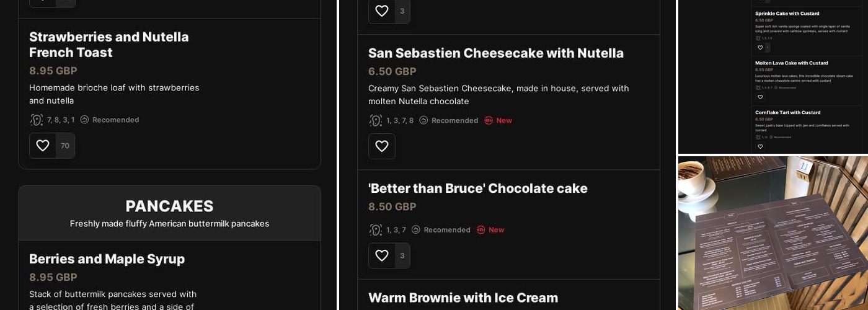Screen dimensions: 868x310
Task: Click allergen icon for 'Better than Bruce' cake
Action: (x=376, y=230)
